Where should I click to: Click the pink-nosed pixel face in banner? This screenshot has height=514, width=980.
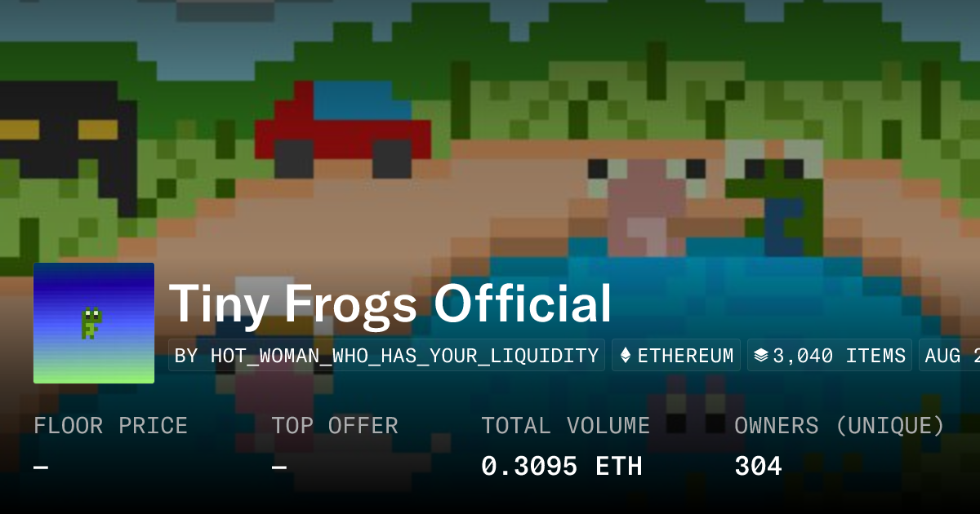coord(645,204)
